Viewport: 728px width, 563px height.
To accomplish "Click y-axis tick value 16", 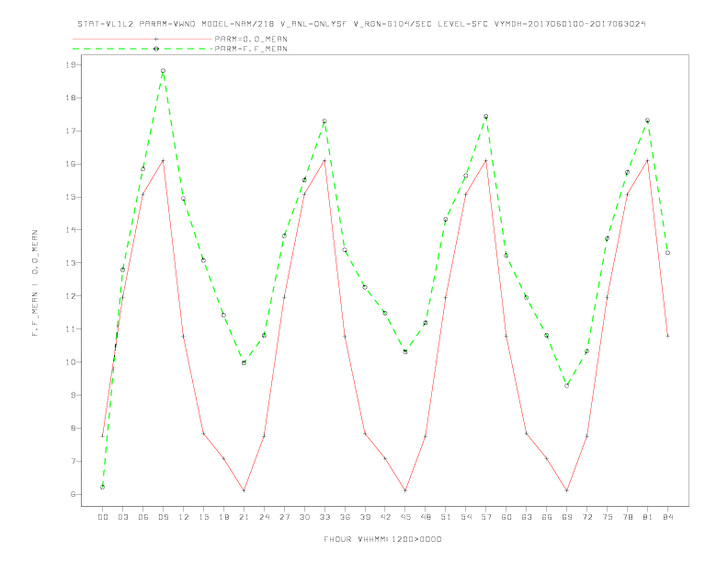I will click(70, 164).
